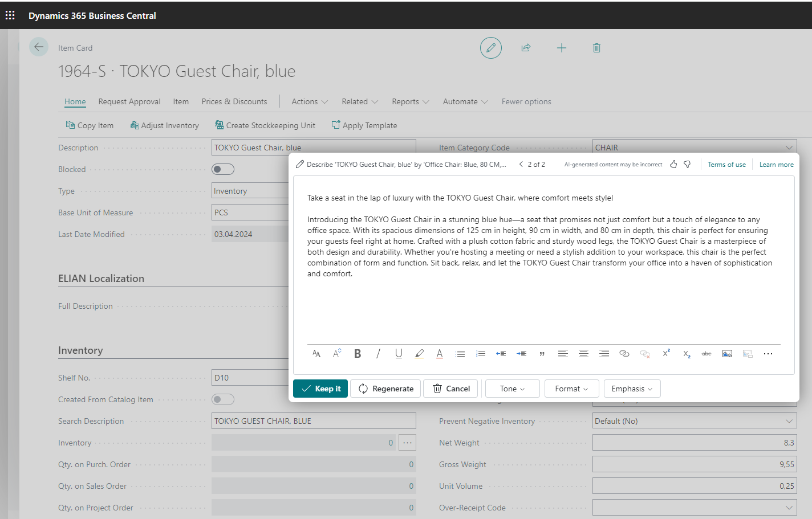This screenshot has height=519, width=812.
Task: Click the Cancel button
Action: point(450,389)
